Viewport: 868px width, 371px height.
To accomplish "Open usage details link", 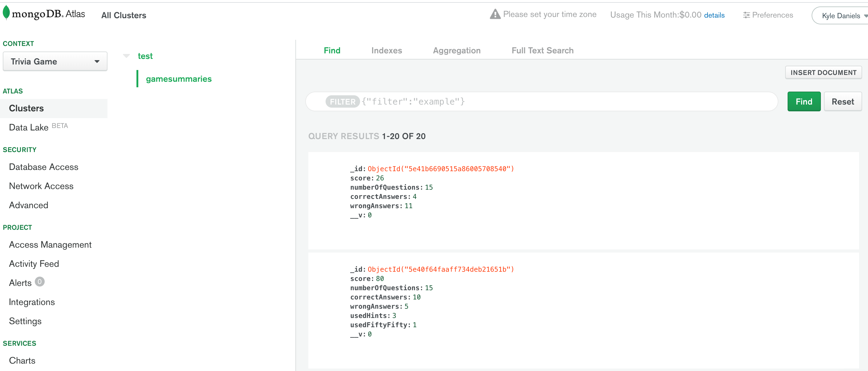I will (x=715, y=15).
